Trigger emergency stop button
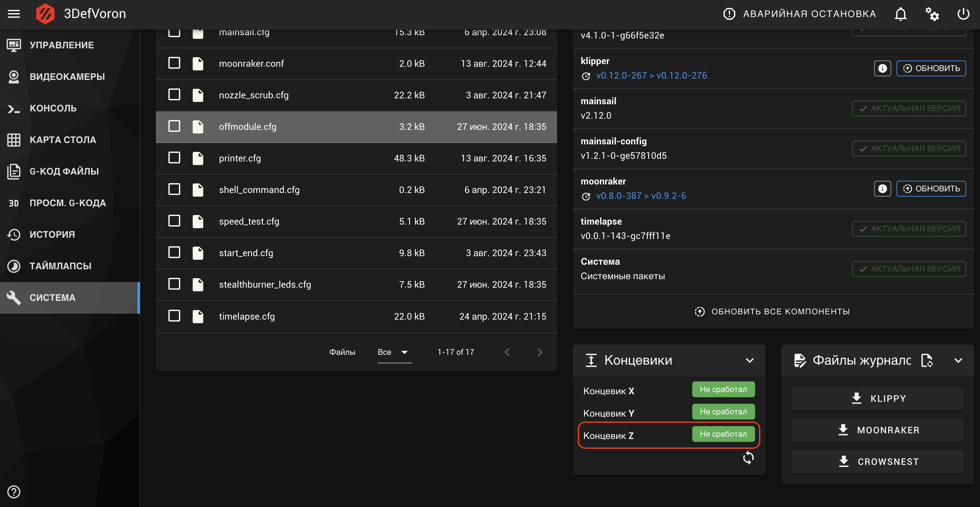Image resolution: width=980 pixels, height=507 pixels. coord(799,14)
